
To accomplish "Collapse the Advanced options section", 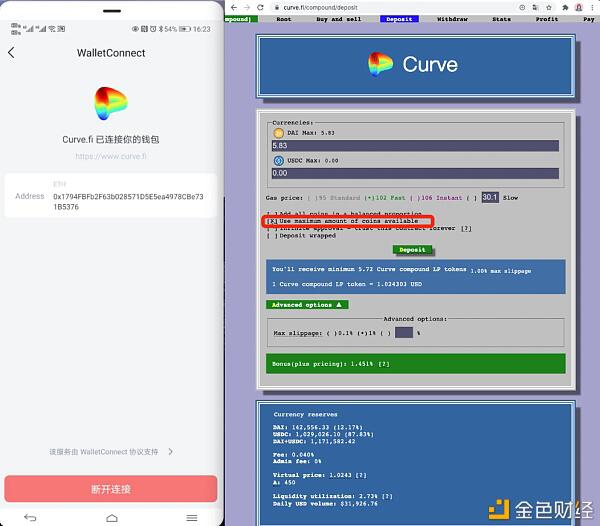I will point(307,305).
